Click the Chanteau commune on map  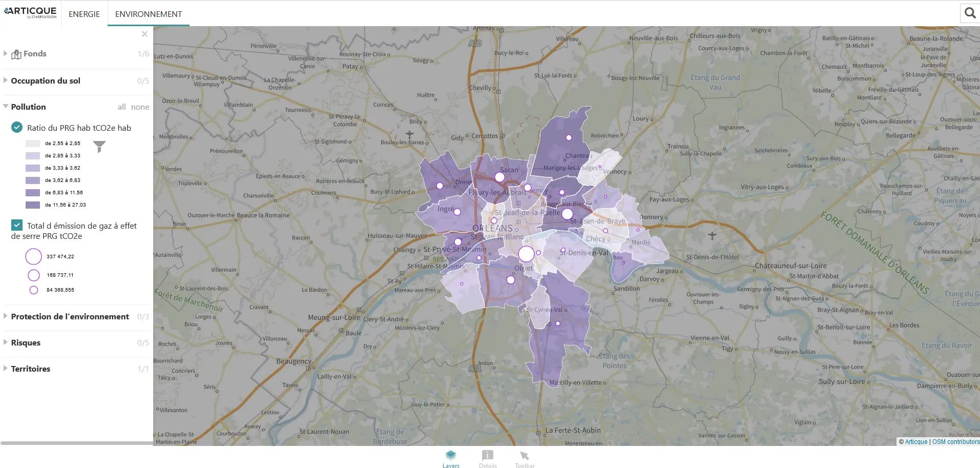tap(577, 155)
